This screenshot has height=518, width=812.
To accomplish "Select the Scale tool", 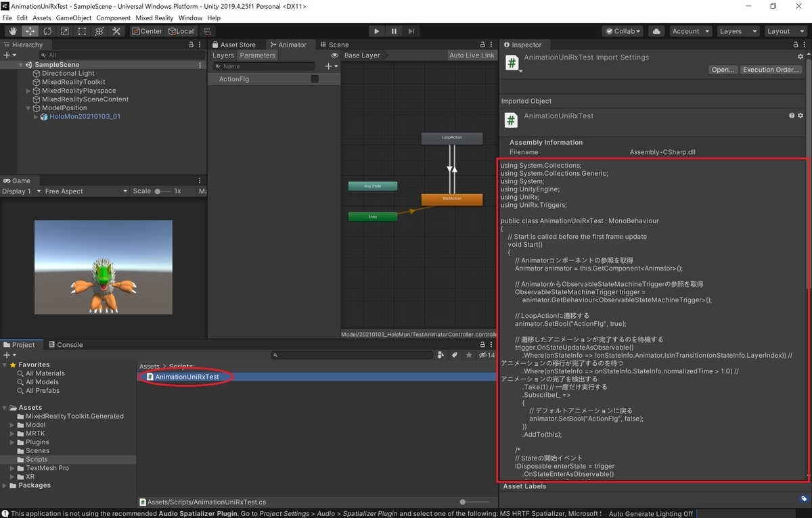I will [64, 31].
